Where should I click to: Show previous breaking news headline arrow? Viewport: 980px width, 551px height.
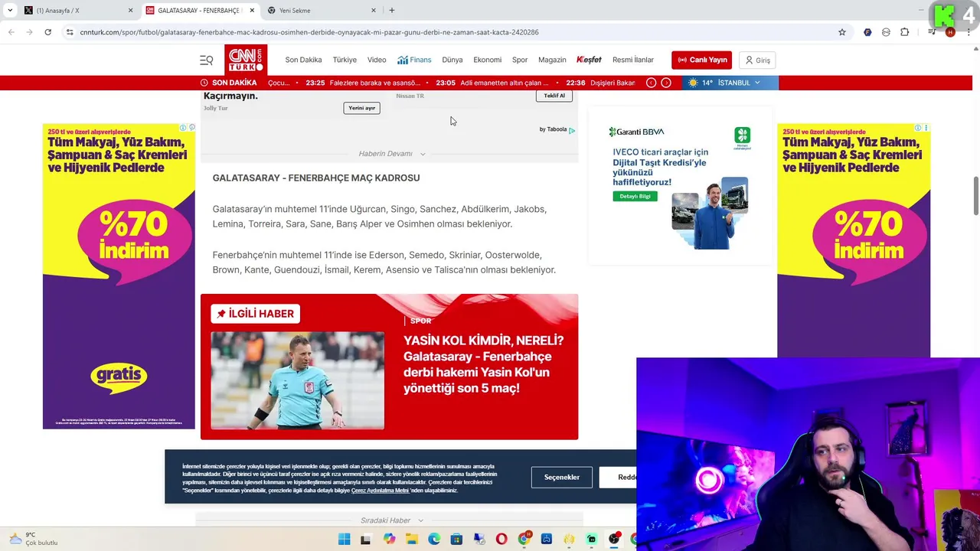tap(651, 83)
